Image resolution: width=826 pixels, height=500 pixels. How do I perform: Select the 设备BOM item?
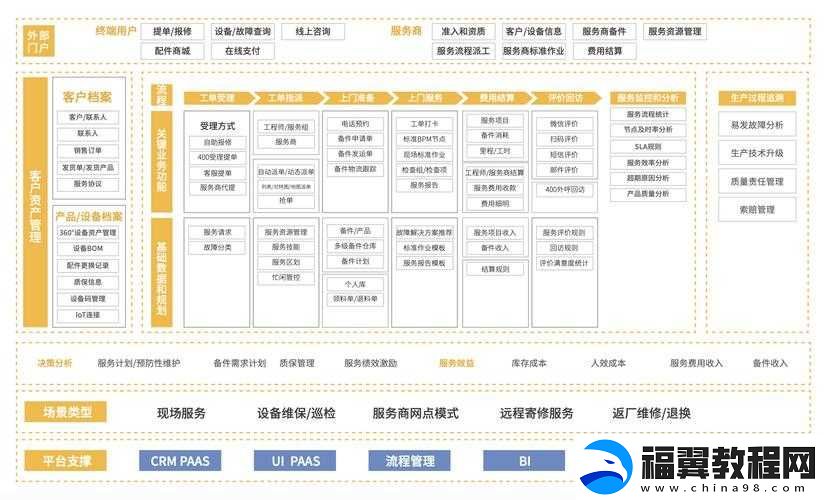click(x=87, y=249)
